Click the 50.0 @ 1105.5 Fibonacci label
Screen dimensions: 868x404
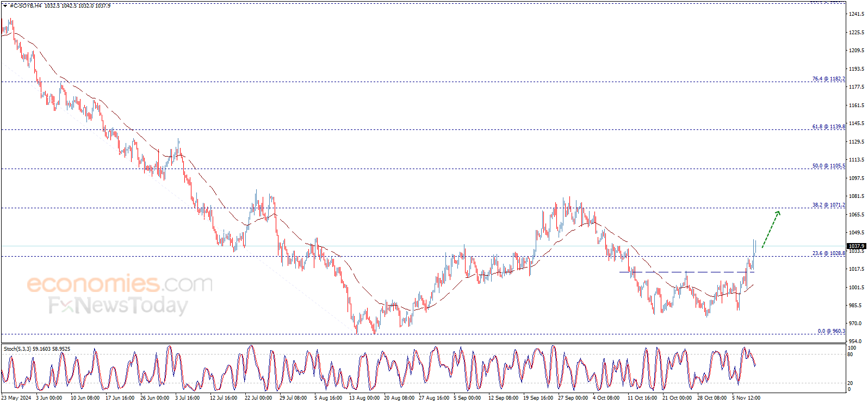(828, 166)
